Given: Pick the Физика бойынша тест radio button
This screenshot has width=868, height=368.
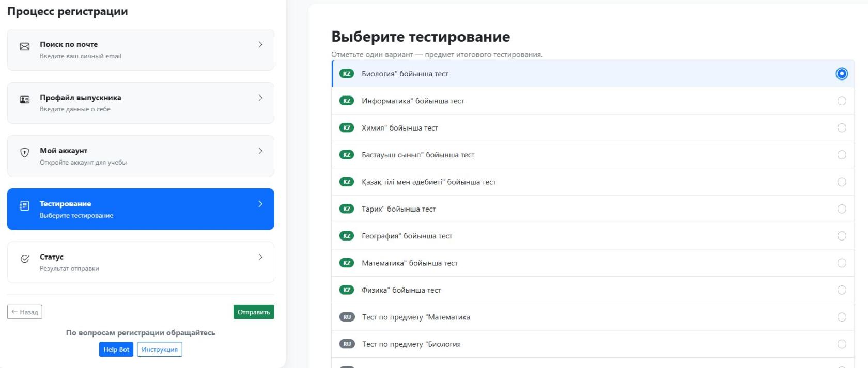Looking at the screenshot, I should pos(842,290).
